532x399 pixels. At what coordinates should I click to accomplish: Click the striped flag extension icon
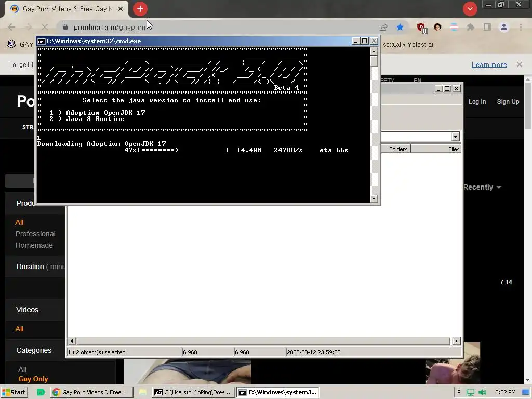pos(454,27)
